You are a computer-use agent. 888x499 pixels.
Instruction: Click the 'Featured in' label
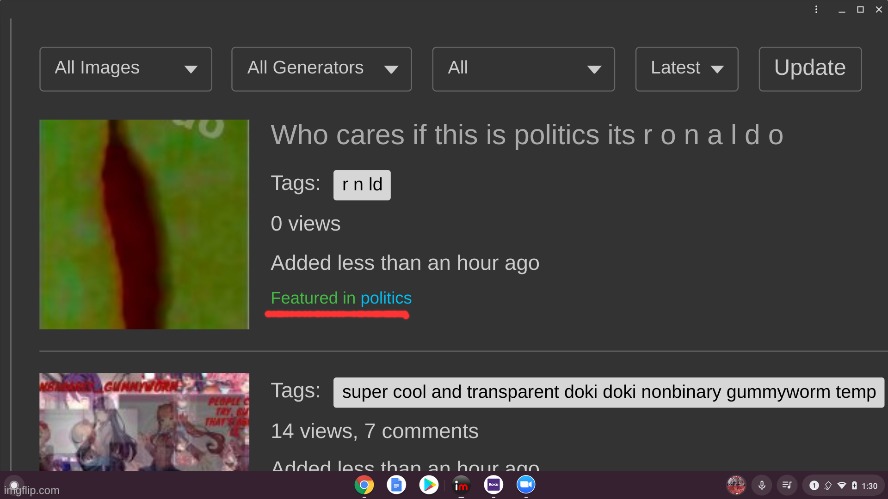(313, 298)
